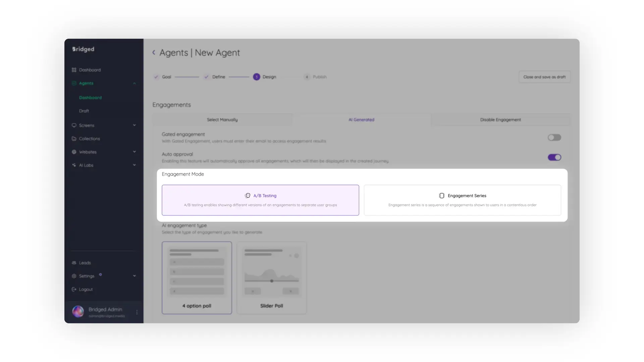This screenshot has height=362, width=644.
Task: Enable the Gated engagement toggle
Action: tap(554, 137)
